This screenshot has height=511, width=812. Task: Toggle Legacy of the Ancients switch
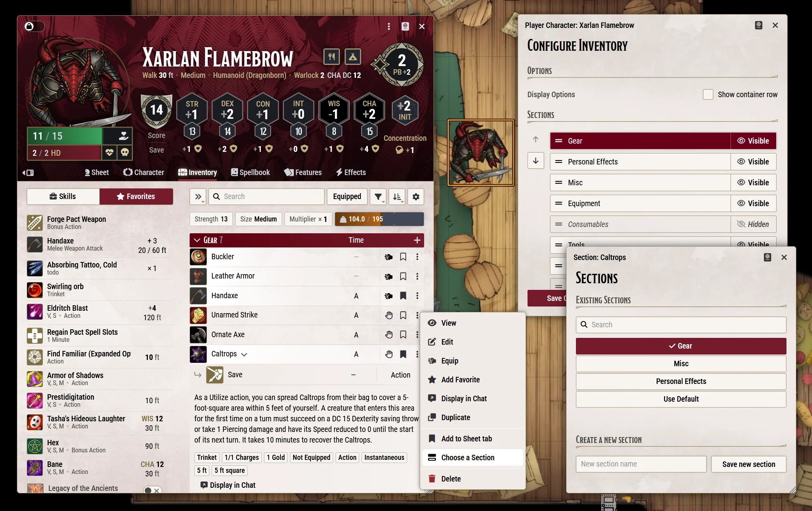(152, 491)
